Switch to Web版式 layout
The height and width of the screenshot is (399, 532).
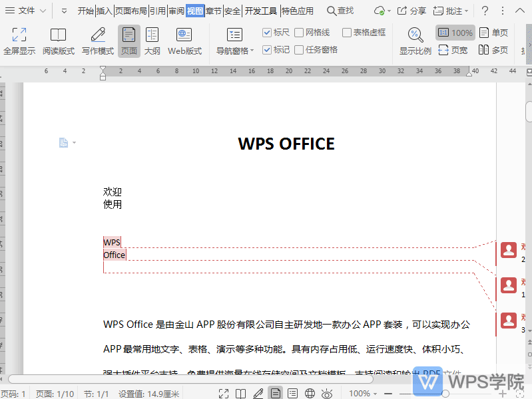pos(184,41)
